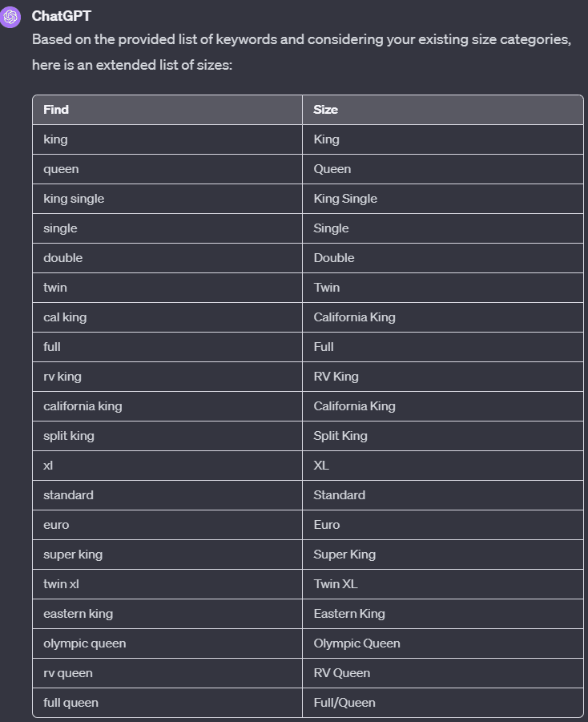This screenshot has width=588, height=722.
Task: Click the 'Standard' size cell
Action: pos(340,495)
